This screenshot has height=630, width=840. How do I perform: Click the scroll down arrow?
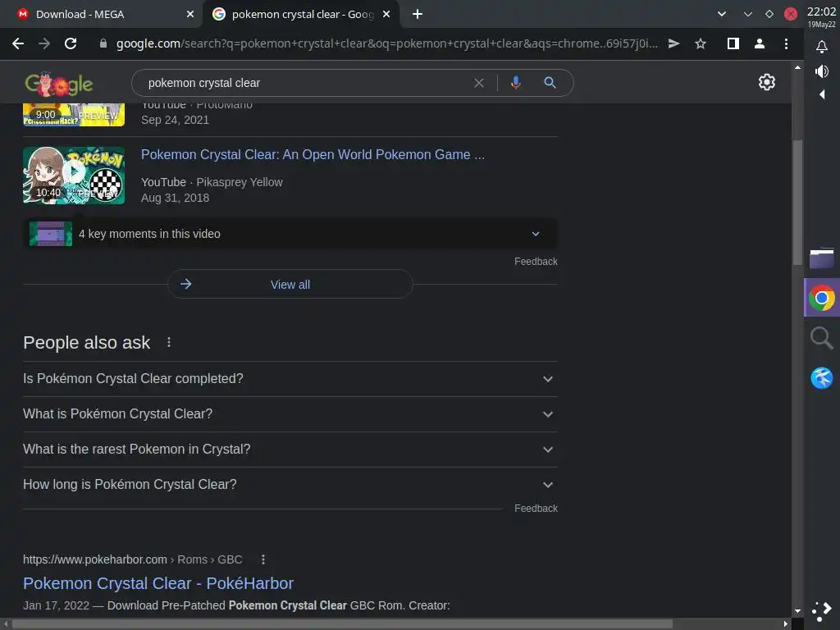(797, 610)
